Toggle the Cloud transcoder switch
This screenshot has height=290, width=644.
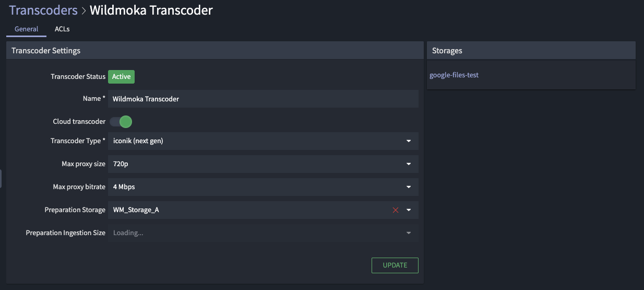(121, 122)
